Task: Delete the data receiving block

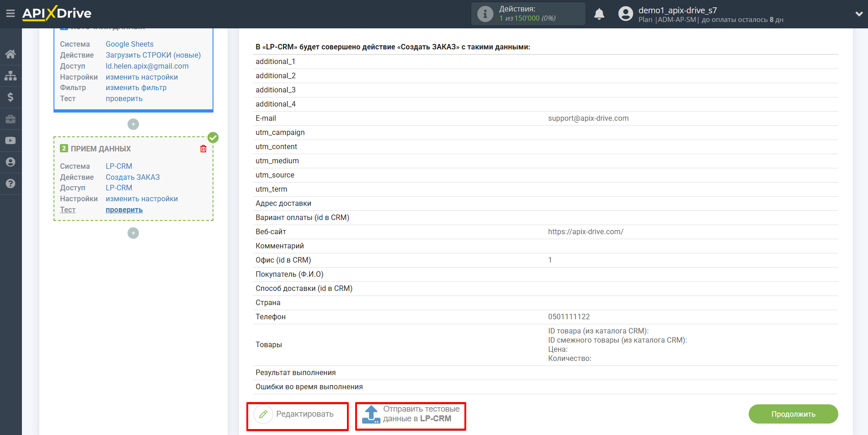Action: 203,149
